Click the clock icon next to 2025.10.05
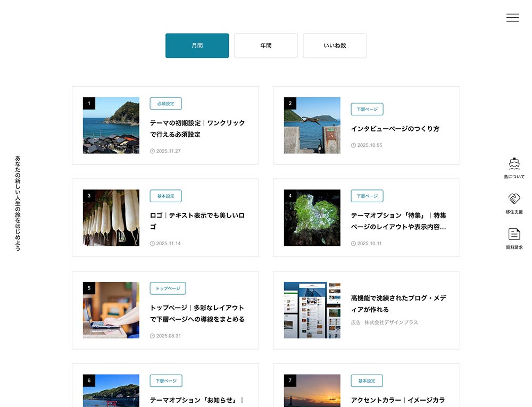This screenshot has width=532, height=407. (353, 145)
